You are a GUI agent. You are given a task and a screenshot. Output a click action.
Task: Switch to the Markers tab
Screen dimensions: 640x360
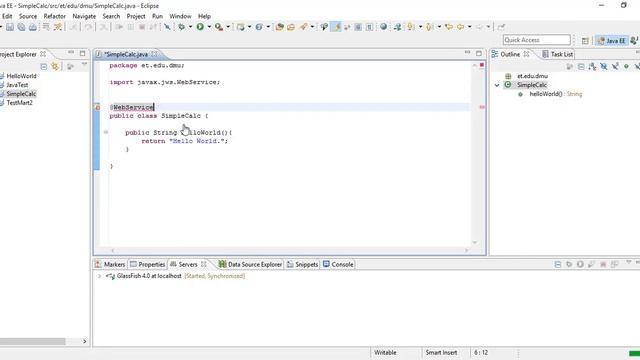(110, 264)
